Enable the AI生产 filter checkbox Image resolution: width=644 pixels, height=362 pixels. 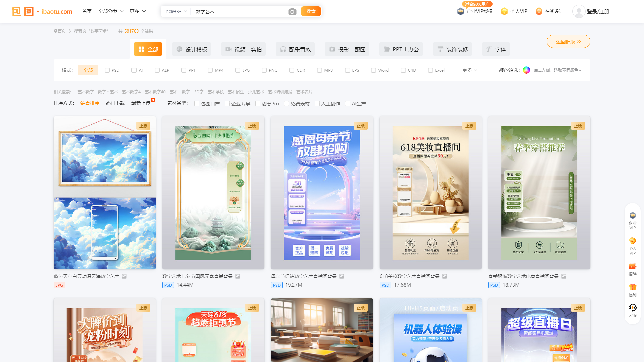(347, 103)
